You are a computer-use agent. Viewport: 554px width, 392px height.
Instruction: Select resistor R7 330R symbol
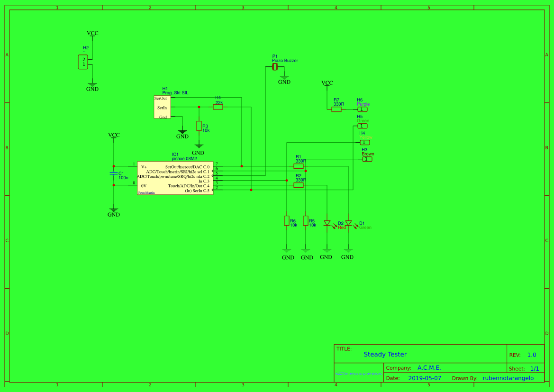[336, 109]
